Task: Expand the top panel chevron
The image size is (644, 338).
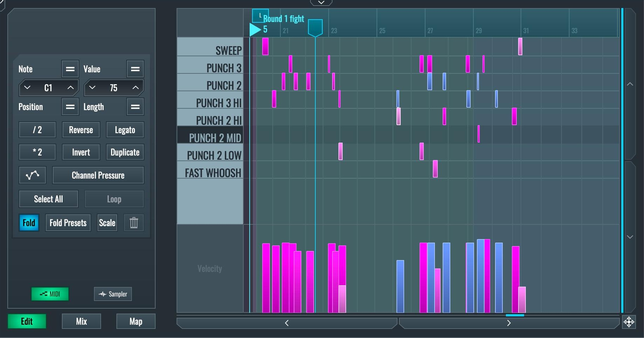Action: 321,2
